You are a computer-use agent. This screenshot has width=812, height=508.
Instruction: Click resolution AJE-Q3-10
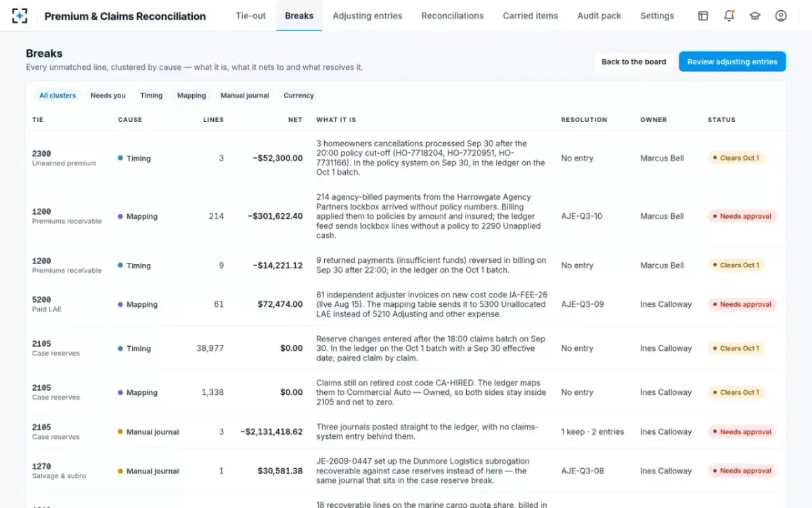[581, 217]
